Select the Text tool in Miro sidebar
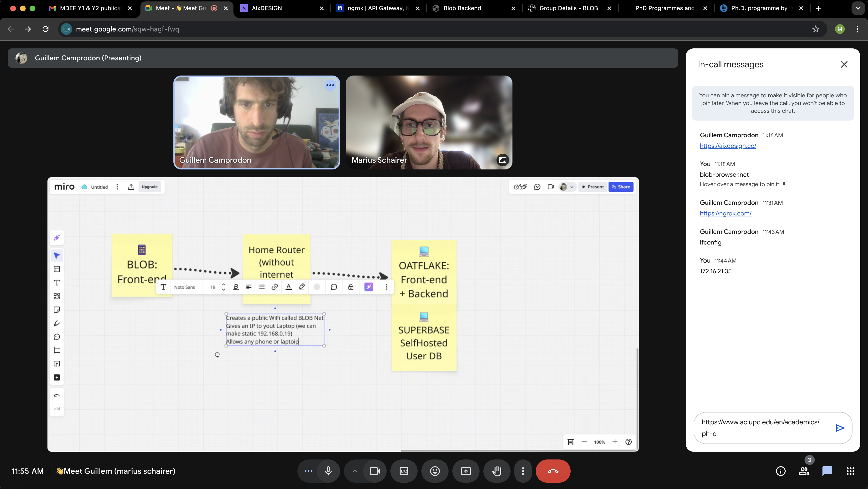Image resolution: width=868 pixels, height=489 pixels. pyautogui.click(x=57, y=283)
